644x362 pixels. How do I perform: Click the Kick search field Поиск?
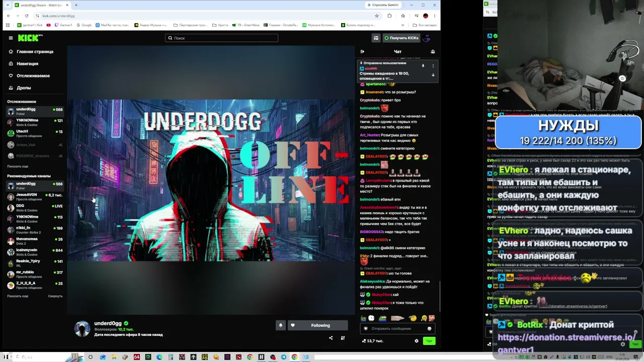click(221, 38)
